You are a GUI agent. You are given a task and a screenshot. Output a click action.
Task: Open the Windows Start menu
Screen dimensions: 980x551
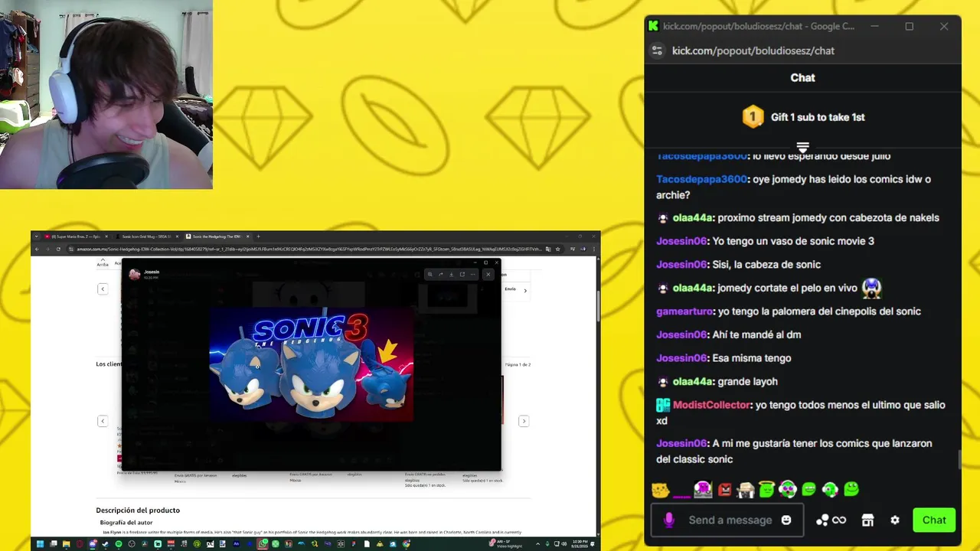[40, 544]
